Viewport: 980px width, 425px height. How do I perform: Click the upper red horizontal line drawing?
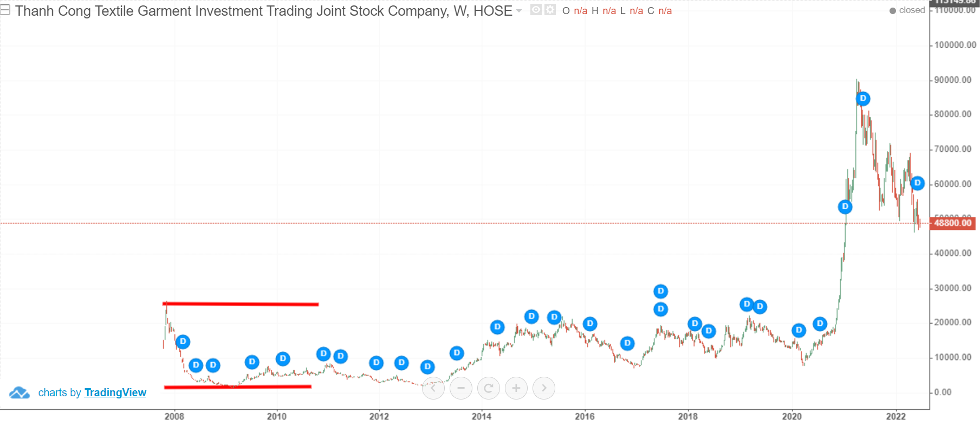241,304
